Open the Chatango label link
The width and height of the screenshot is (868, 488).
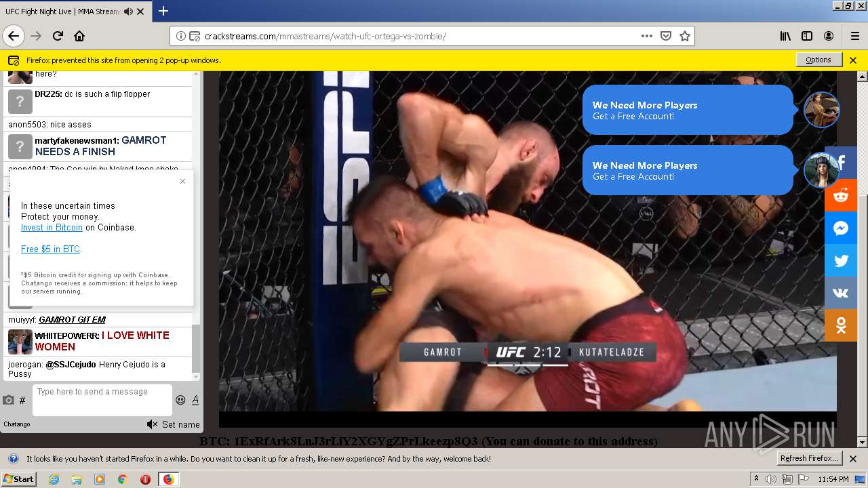point(17,424)
